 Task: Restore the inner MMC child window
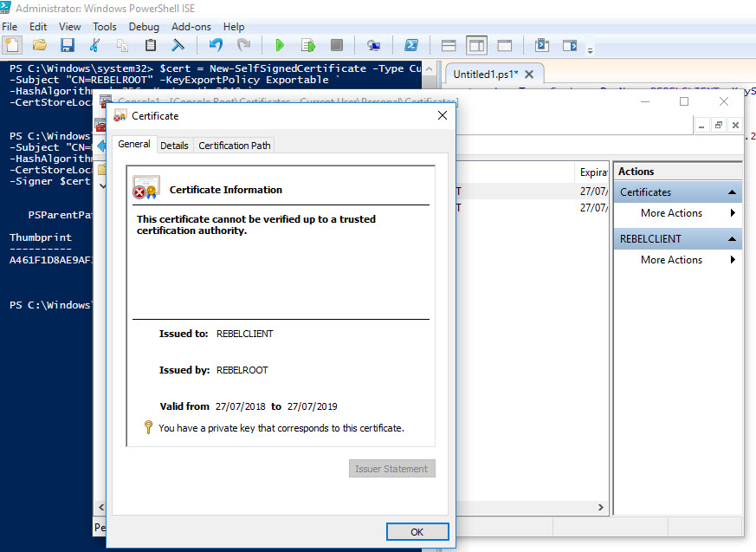[x=719, y=126]
